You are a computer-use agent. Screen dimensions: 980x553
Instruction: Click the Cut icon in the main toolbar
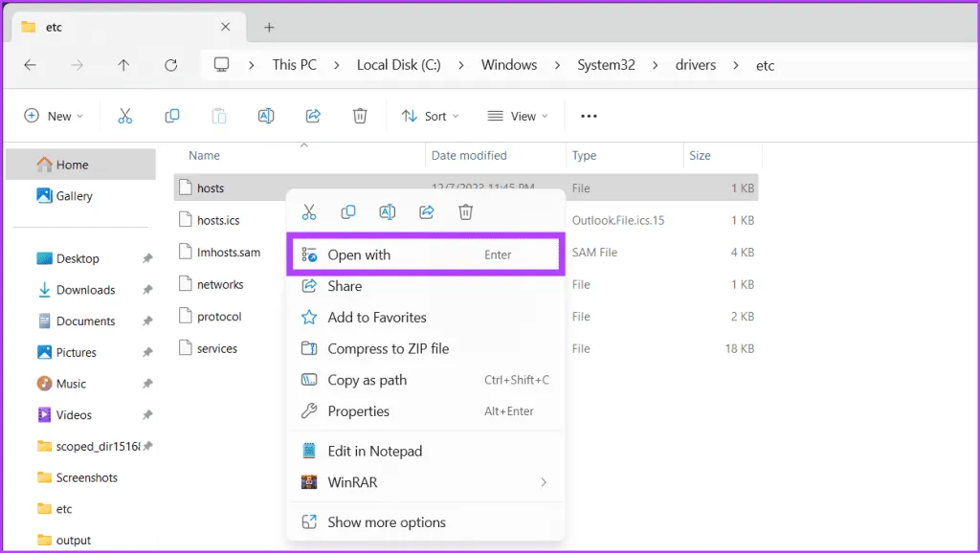tap(124, 116)
